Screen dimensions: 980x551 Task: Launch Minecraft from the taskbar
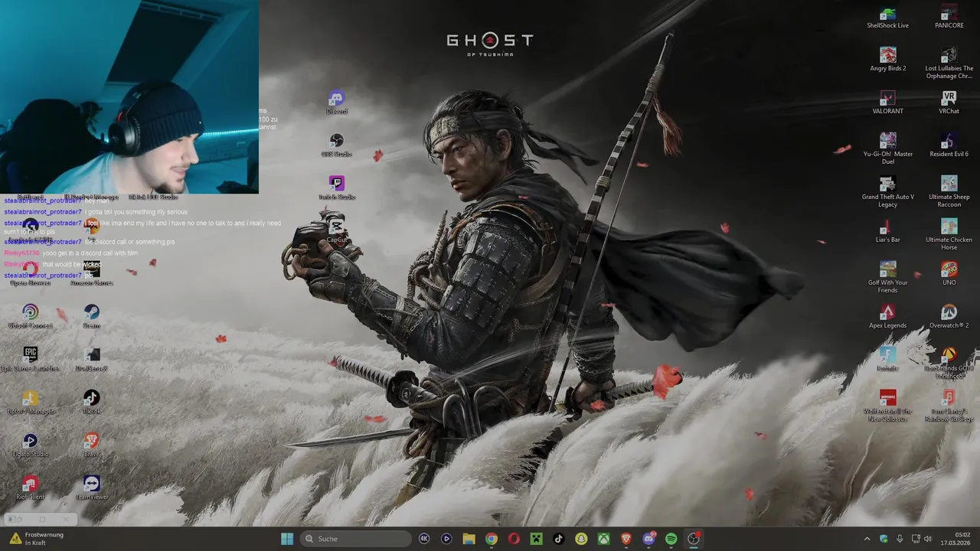tap(536, 539)
